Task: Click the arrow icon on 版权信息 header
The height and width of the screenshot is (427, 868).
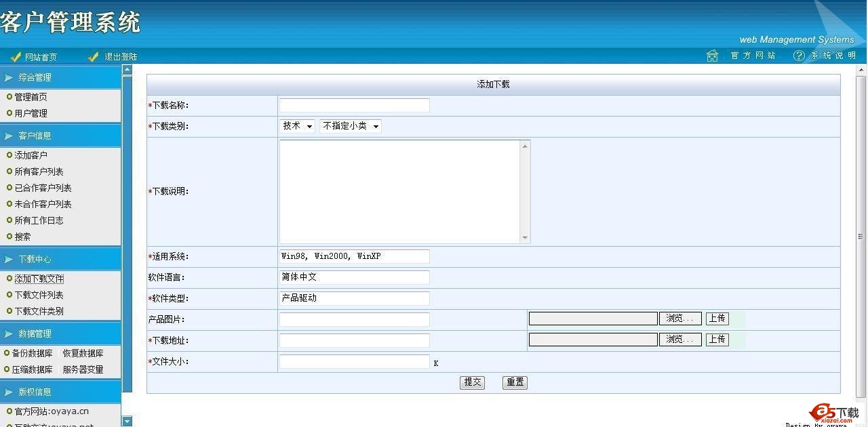Action: [9, 392]
